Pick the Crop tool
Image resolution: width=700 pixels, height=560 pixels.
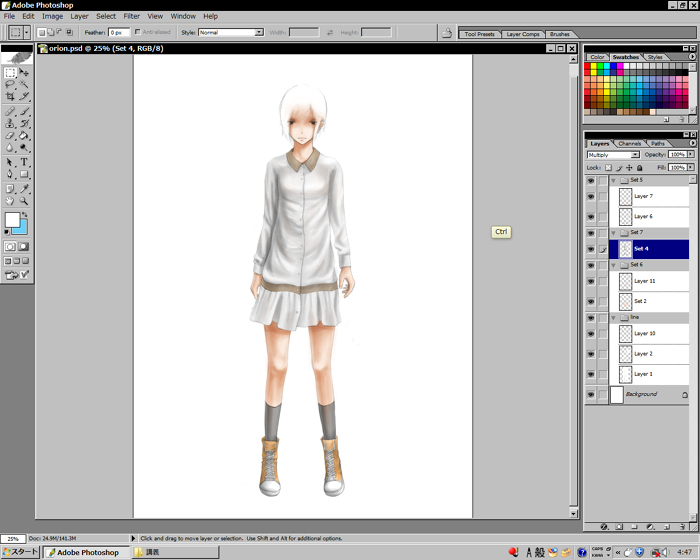10,97
